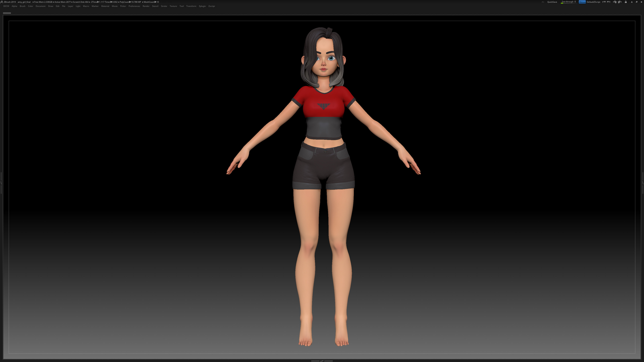This screenshot has width=644, height=362.
Task: Expand the left tray divider handle
Action: 1,183
